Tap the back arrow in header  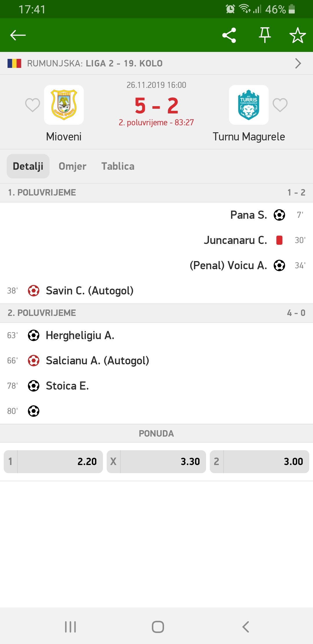coord(18,35)
